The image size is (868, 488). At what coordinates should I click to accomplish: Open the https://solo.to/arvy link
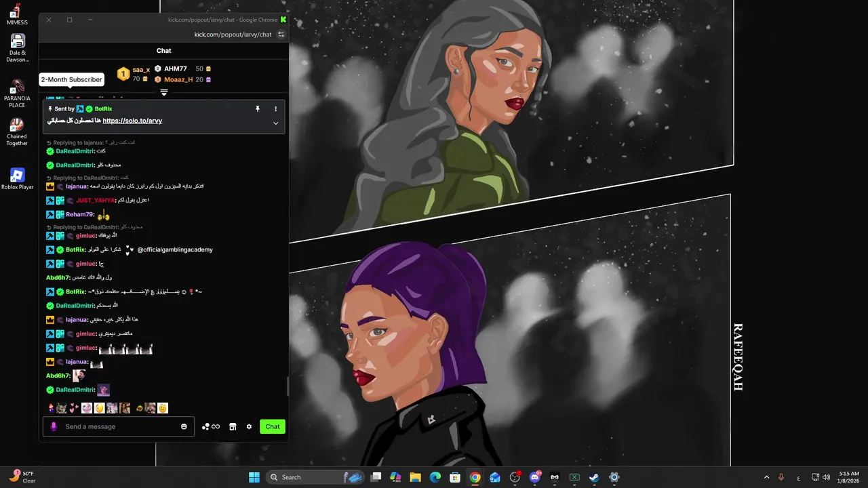tap(132, 121)
